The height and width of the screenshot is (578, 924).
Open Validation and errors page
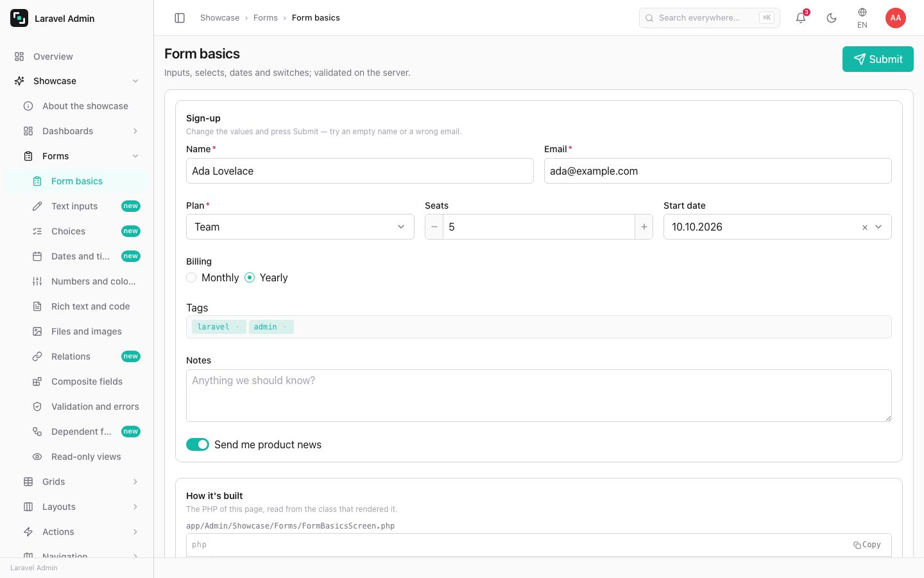(77, 407)
